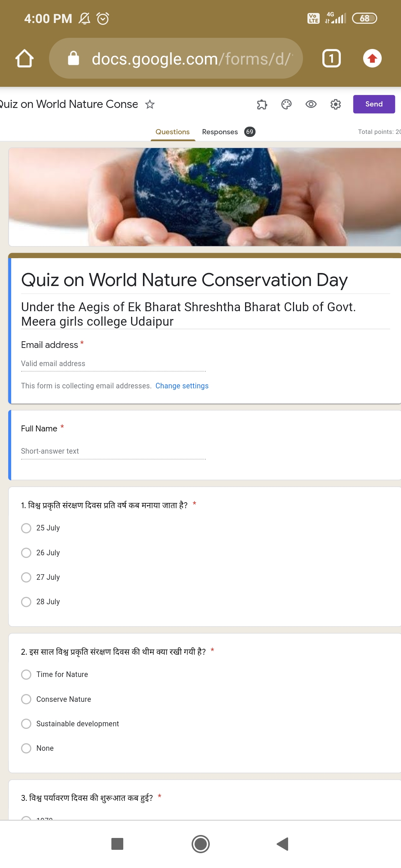Select the Sustainable development radio button
Image resolution: width=401 pixels, height=868 pixels.
pos(26,724)
